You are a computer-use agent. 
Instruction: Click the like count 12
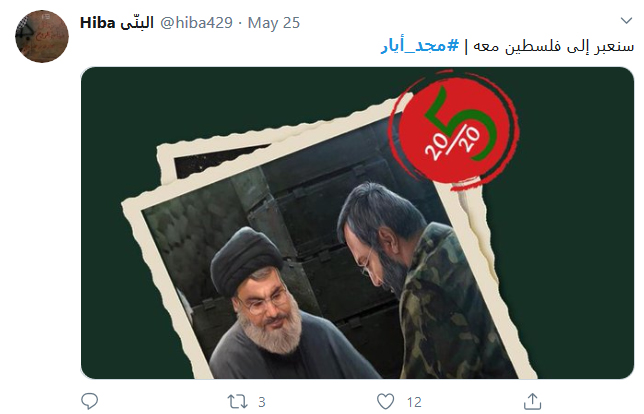point(414,402)
